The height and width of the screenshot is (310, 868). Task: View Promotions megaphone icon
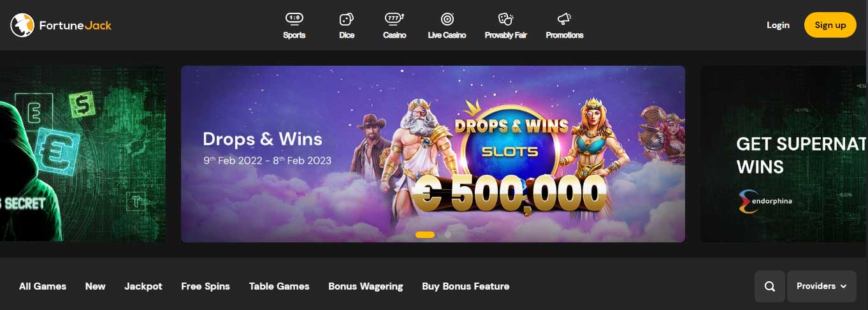pyautogui.click(x=564, y=18)
